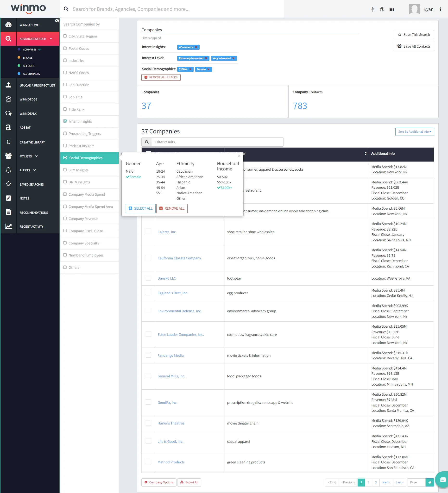The image size is (448, 493).
Task: Check the NAICS Codes filter
Action: (x=65, y=72)
